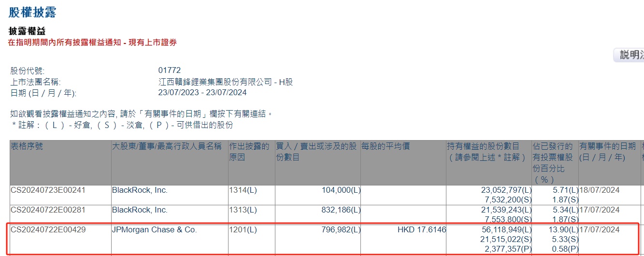The width and height of the screenshot is (644, 256).
Task: Click date range 23/07/2023 - 23/07/2024
Action: click(203, 93)
